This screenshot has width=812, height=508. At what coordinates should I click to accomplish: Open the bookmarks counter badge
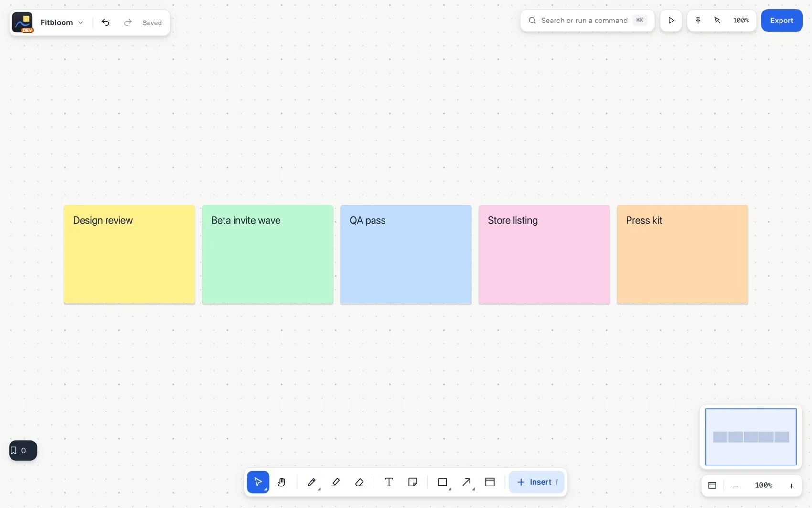(23, 450)
